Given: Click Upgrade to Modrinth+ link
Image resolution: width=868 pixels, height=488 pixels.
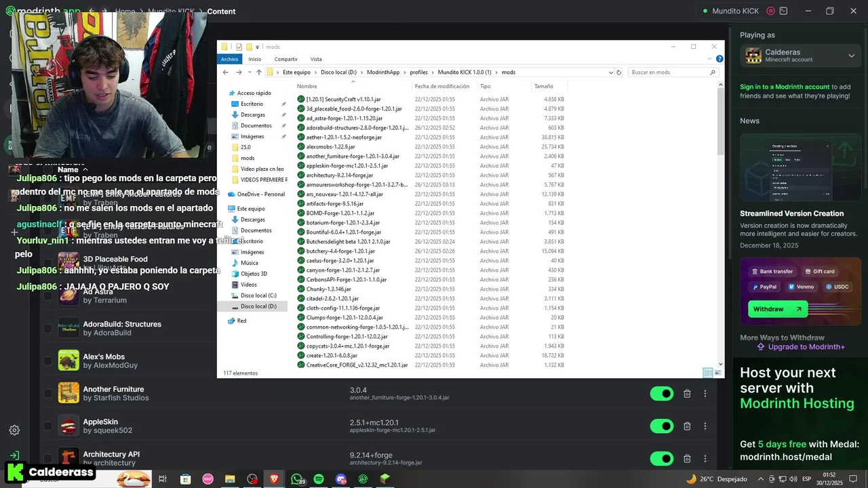Looking at the screenshot, I should click(x=800, y=347).
